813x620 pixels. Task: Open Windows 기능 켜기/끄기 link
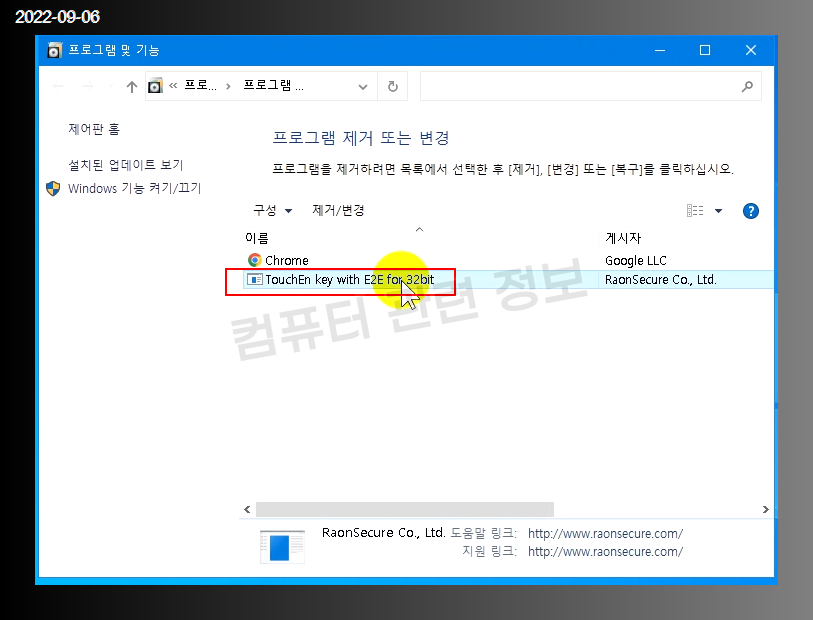pos(134,188)
